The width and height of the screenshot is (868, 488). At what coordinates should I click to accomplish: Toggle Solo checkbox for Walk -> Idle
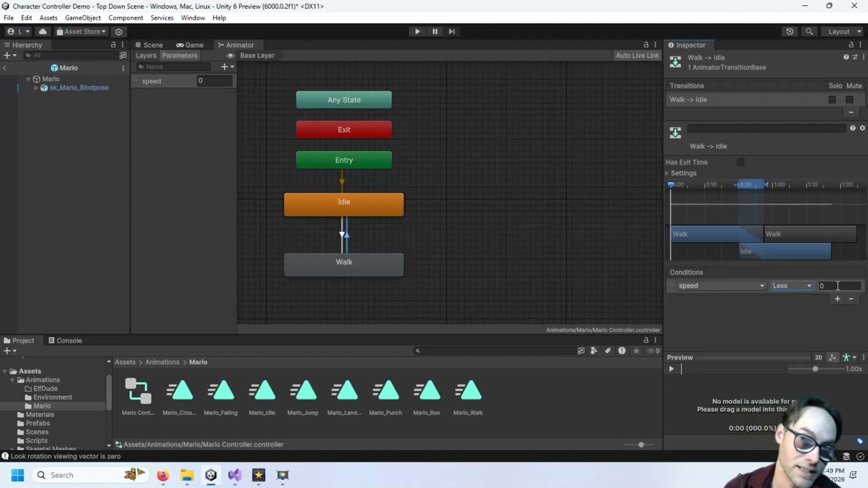pyautogui.click(x=832, y=100)
